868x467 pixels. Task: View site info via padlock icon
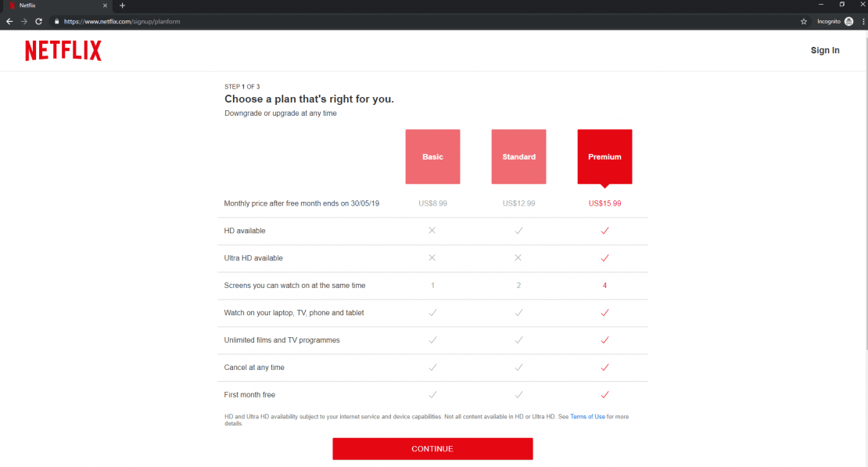pyautogui.click(x=56, y=21)
